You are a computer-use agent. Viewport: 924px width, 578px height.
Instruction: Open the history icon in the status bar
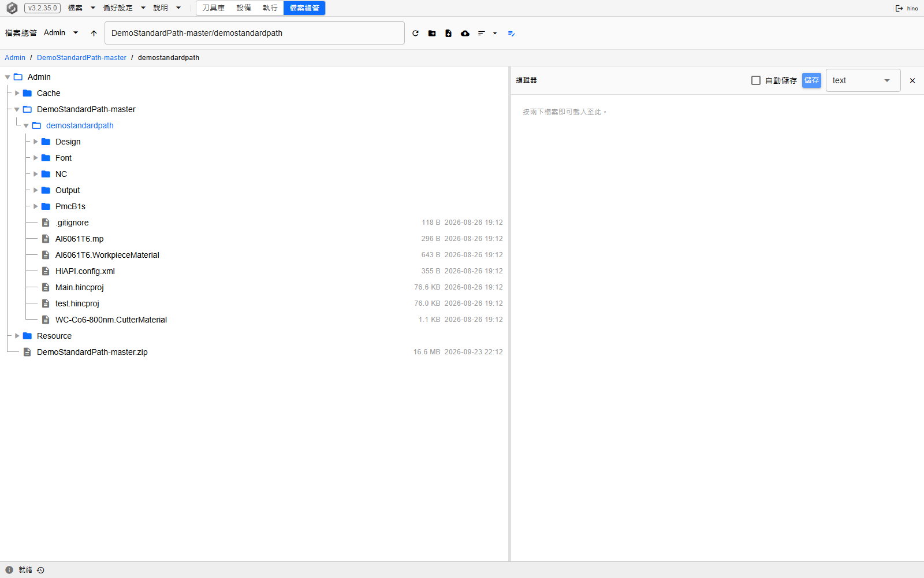pos(40,570)
